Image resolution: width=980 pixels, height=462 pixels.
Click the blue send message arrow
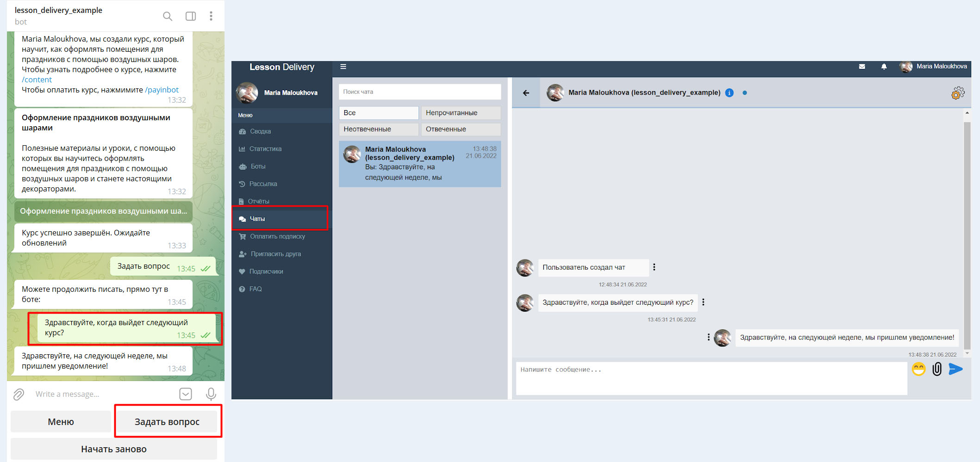pyautogui.click(x=955, y=369)
